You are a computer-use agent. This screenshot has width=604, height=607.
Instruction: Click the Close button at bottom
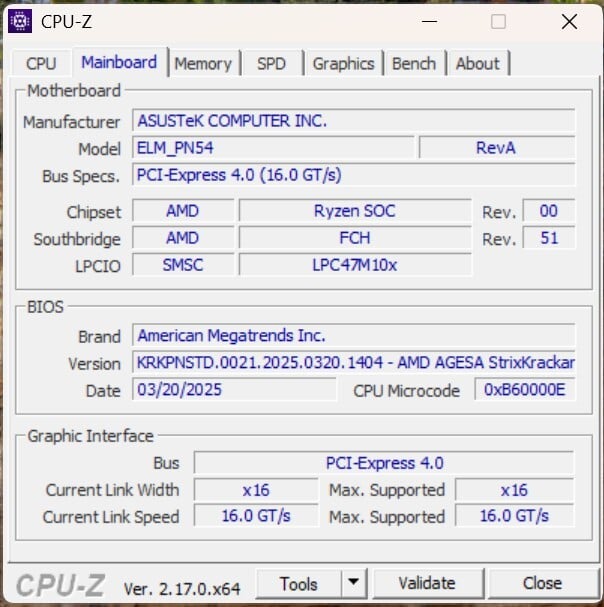[x=542, y=583]
